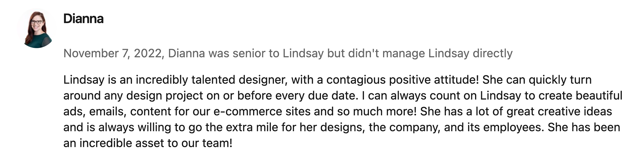Open Dianna's profile photo
The width and height of the screenshot is (644, 159).
[x=37, y=29]
